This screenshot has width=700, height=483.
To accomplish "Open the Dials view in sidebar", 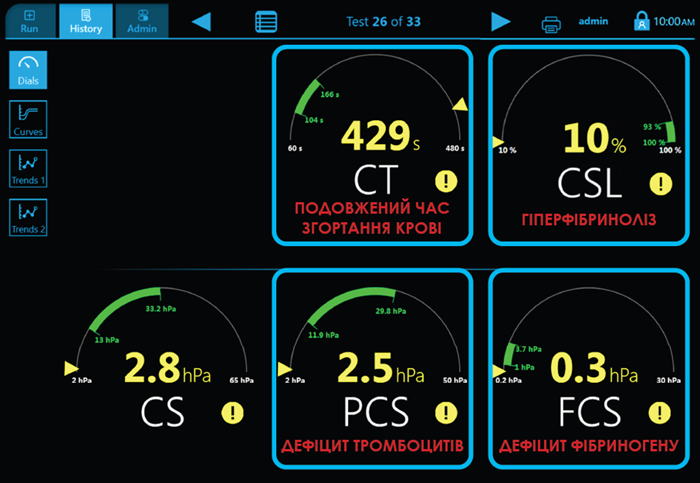I will (x=29, y=70).
